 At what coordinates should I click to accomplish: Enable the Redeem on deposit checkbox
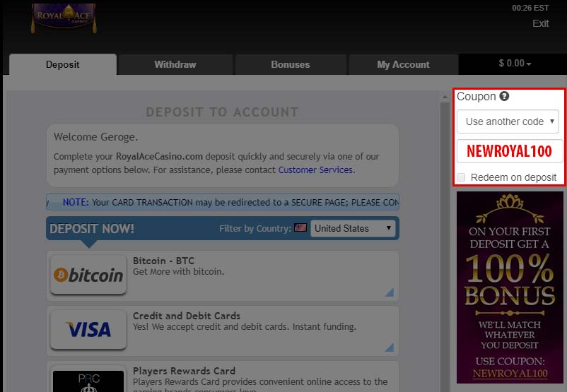[461, 177]
